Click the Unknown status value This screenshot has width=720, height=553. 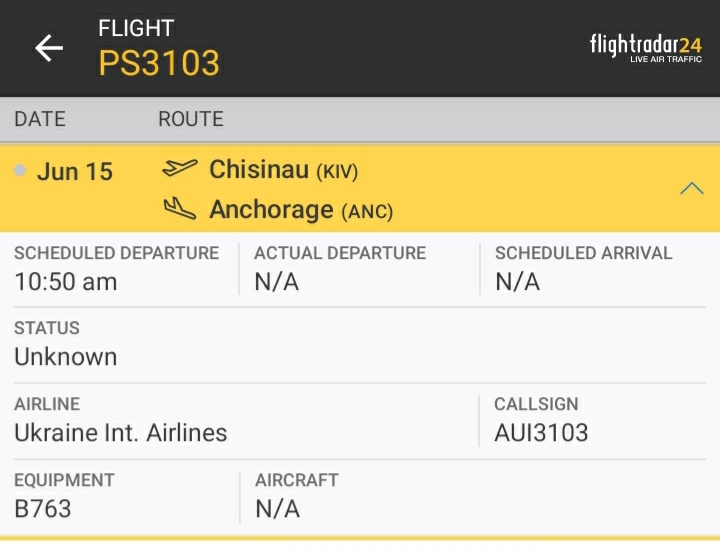[66, 357]
